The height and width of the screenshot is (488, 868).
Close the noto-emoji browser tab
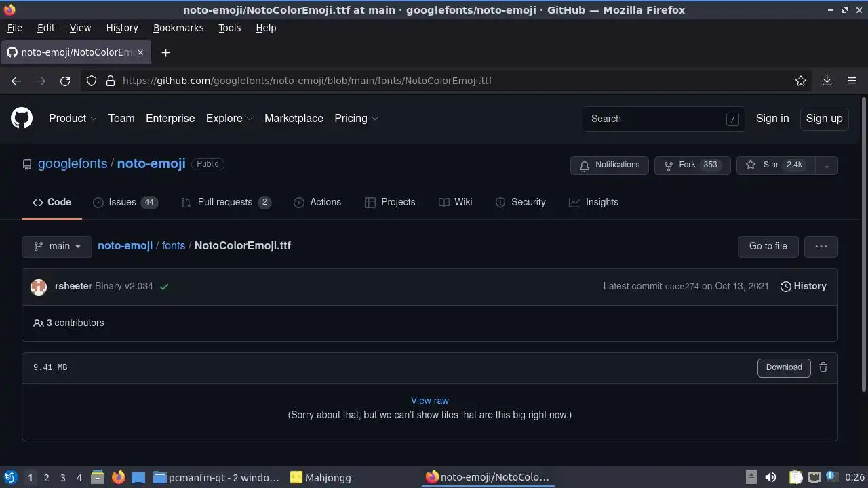coord(140,52)
